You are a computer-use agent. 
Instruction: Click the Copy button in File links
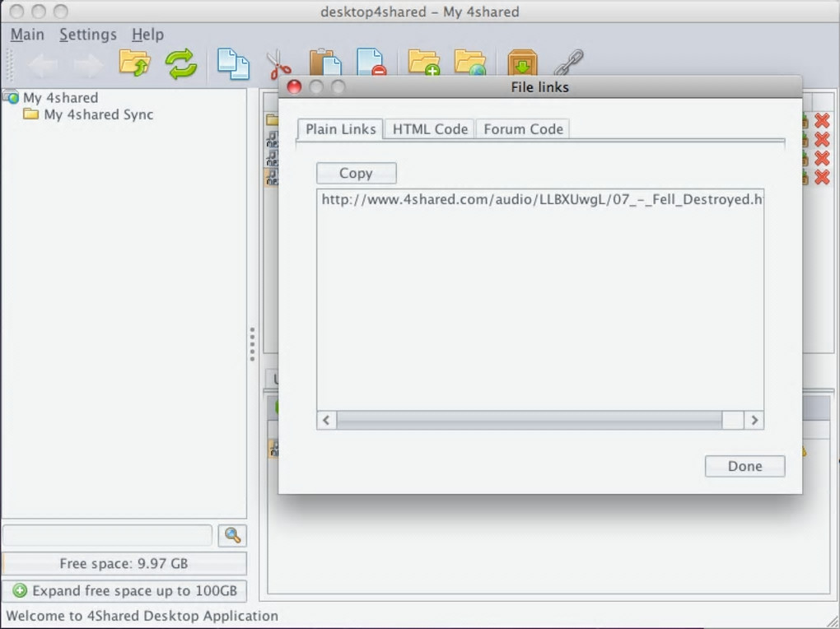(x=357, y=173)
